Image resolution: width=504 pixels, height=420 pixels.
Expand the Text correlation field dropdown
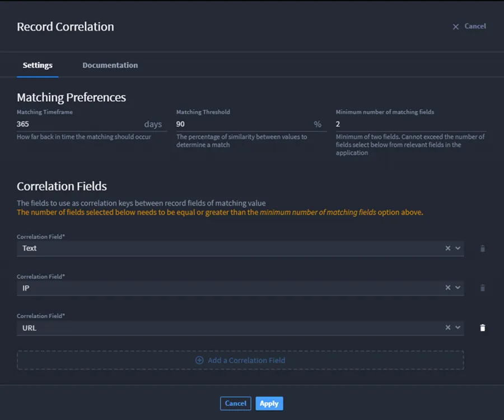click(x=458, y=248)
